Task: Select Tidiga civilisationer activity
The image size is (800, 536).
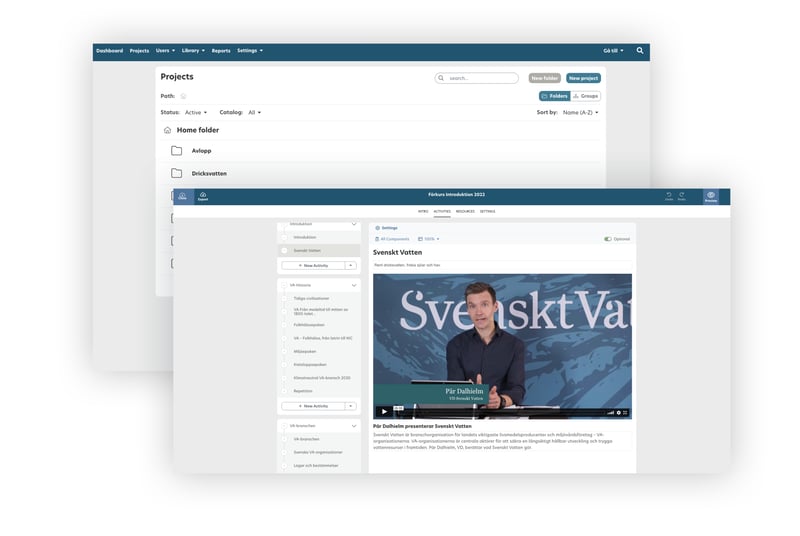Action: coord(311,298)
